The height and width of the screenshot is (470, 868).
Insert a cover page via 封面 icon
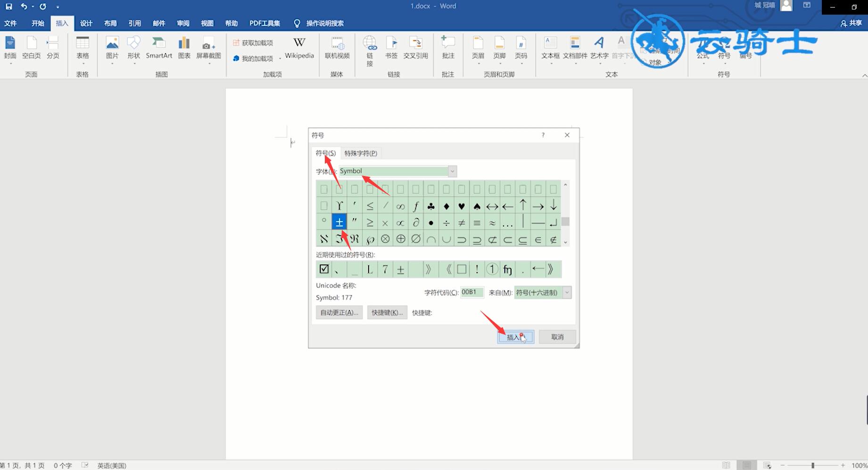pyautogui.click(x=10, y=48)
